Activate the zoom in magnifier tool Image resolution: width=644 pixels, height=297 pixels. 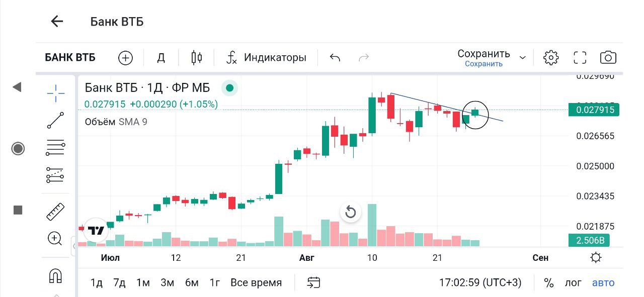pos(55,238)
